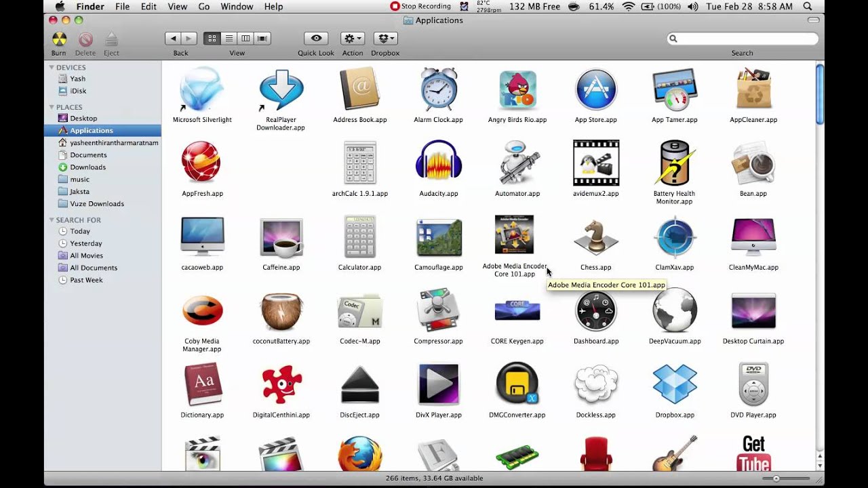Select archCalc 1.9.1.app icon
868x488 pixels.
click(x=359, y=163)
